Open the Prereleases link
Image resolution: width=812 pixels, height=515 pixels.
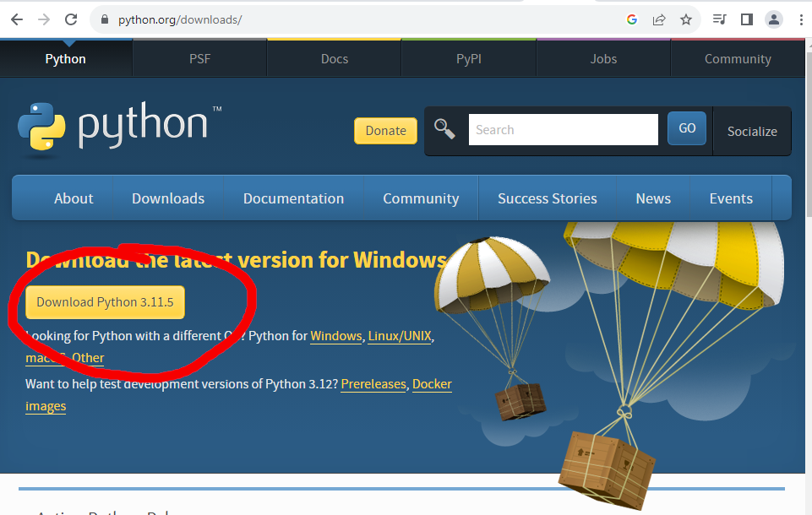pyautogui.click(x=373, y=384)
